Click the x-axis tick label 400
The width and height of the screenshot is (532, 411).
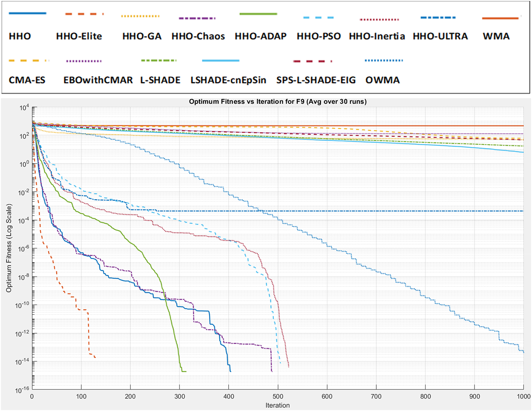click(229, 396)
